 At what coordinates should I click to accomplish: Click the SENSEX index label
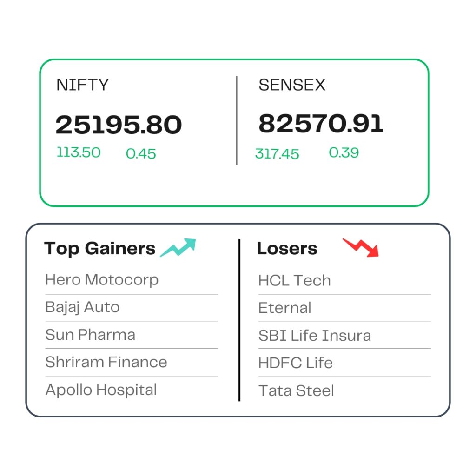(x=292, y=85)
